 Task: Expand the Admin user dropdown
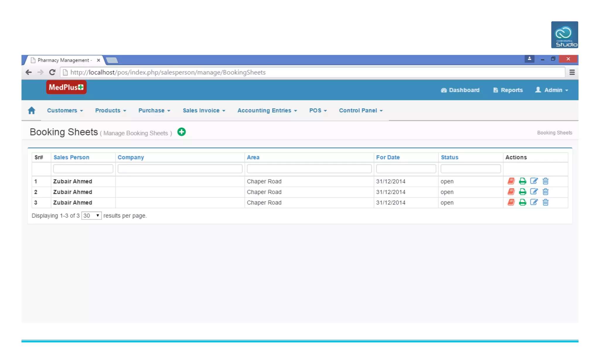552,90
